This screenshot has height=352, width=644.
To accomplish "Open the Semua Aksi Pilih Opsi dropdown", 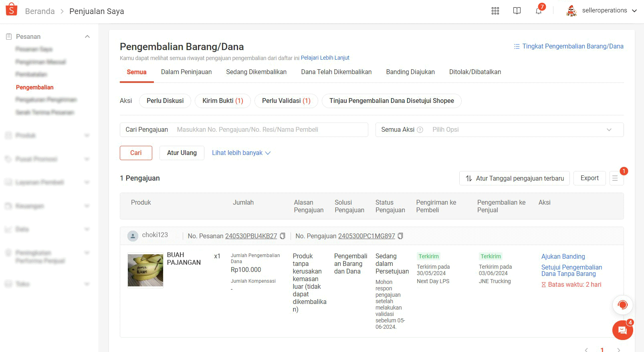I will pyautogui.click(x=521, y=130).
